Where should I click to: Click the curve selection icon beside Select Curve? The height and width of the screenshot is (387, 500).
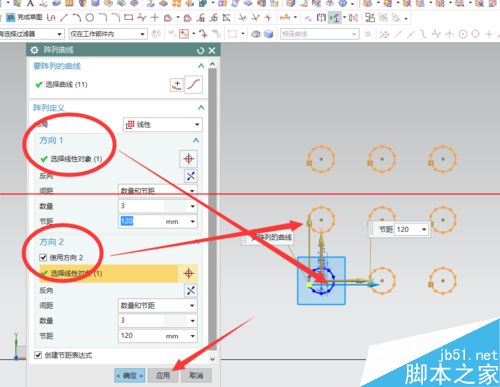[x=193, y=85]
